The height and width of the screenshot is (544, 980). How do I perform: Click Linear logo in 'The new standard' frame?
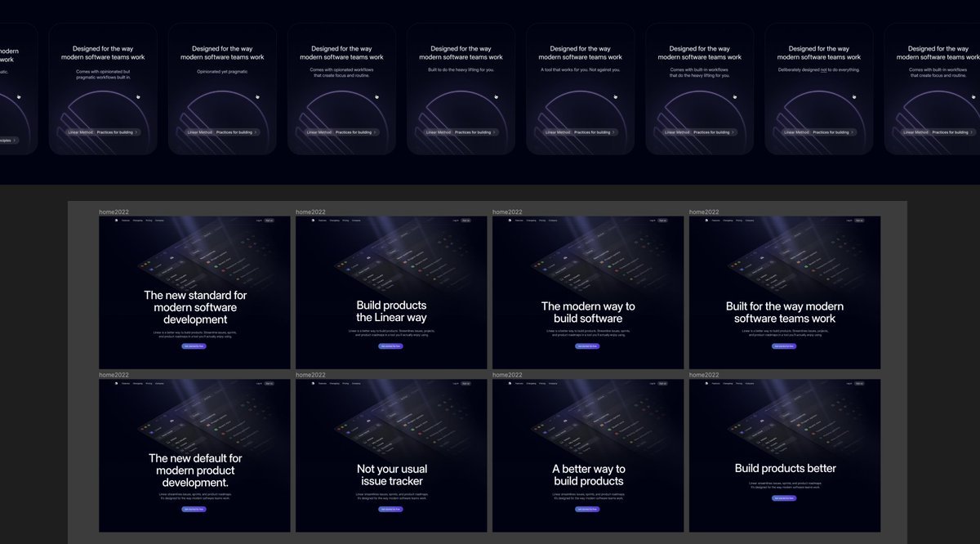point(116,221)
